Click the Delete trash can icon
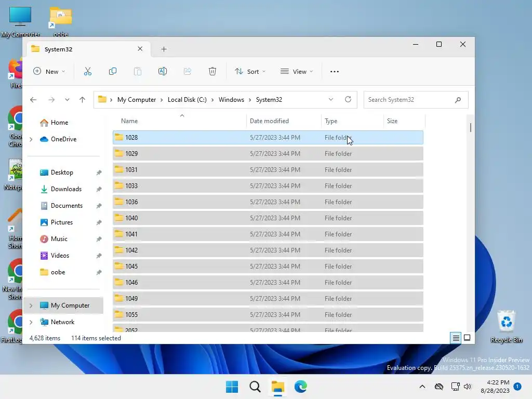 pyautogui.click(x=212, y=71)
